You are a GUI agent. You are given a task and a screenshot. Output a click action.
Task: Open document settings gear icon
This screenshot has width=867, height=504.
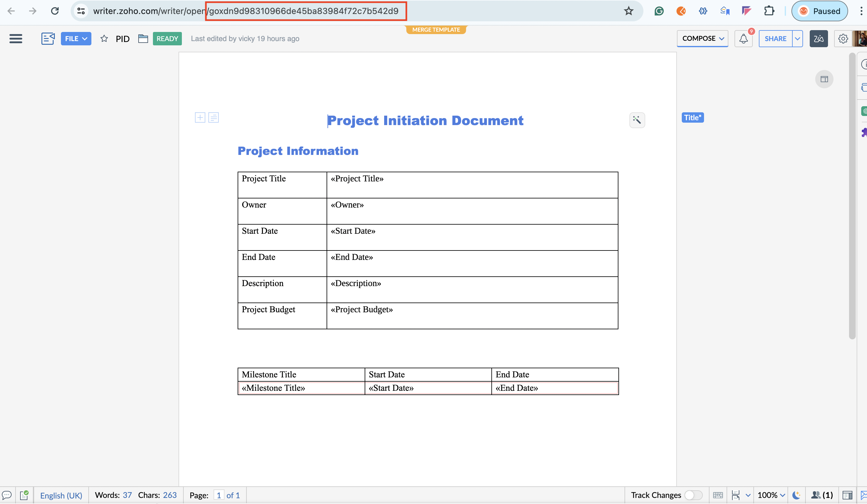point(843,39)
